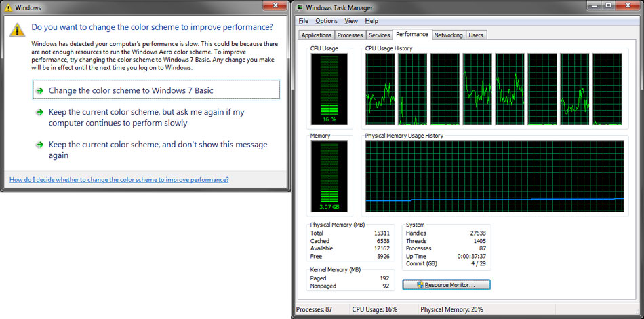Switch to the Applications tab
This screenshot has width=644, height=319.
[317, 35]
